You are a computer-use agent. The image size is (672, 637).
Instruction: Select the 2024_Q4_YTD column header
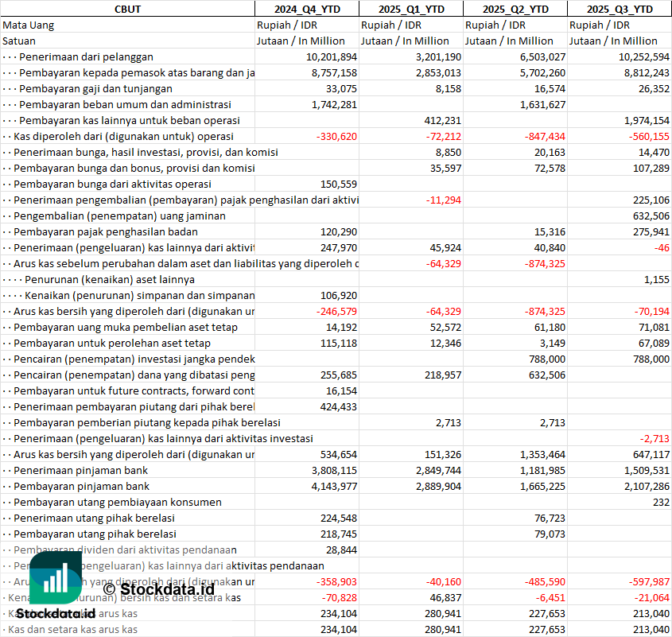click(x=307, y=9)
